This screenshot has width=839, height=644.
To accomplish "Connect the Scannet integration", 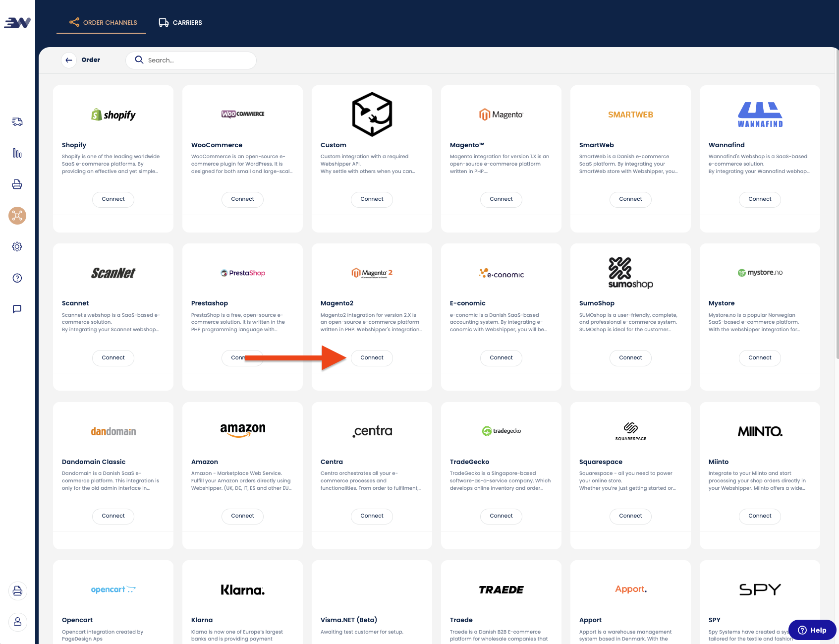I will (x=113, y=358).
